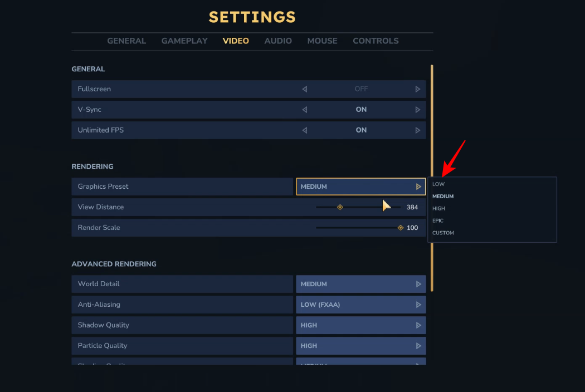Screen dimensions: 585x392
Task: Choose EPIC from the preset list
Action: [438, 221]
